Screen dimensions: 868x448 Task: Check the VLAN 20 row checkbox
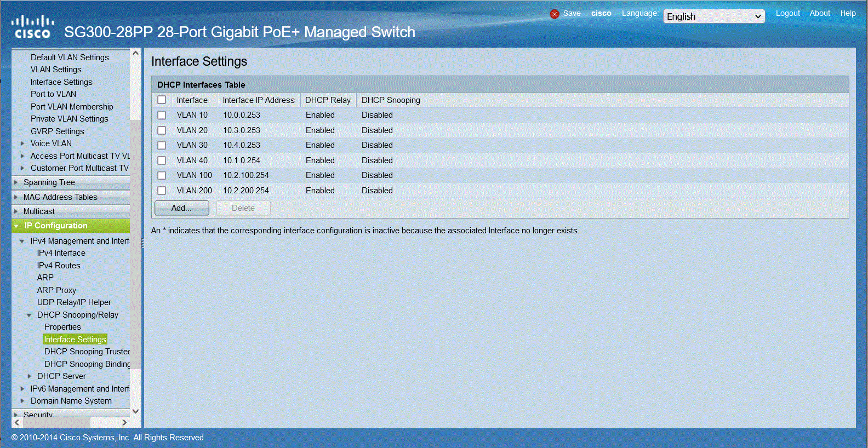pos(162,130)
